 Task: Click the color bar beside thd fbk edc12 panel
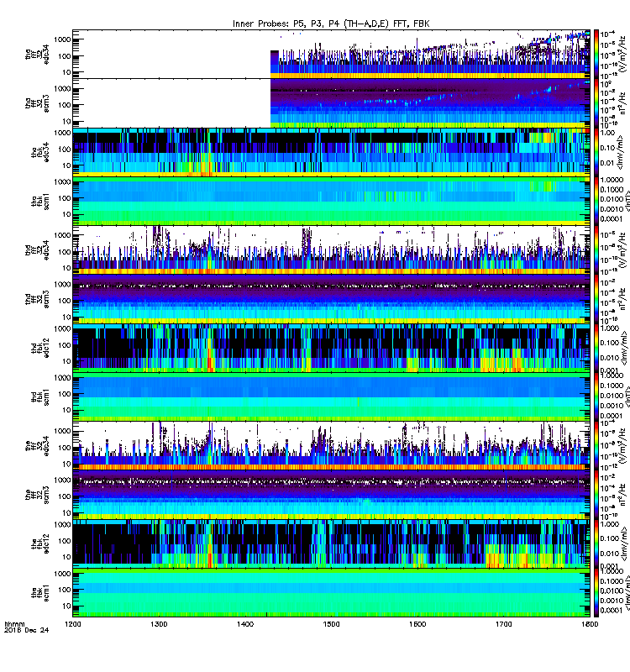click(x=596, y=348)
